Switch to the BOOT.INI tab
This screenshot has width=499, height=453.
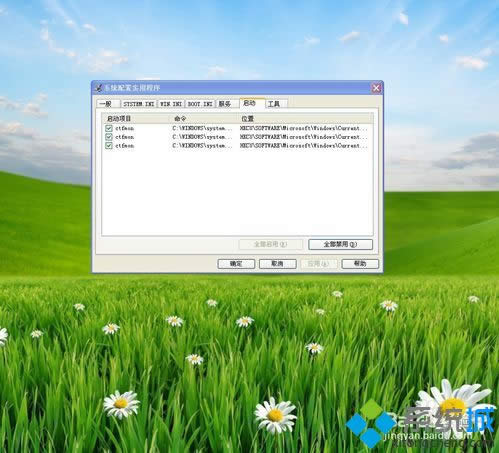coord(200,104)
